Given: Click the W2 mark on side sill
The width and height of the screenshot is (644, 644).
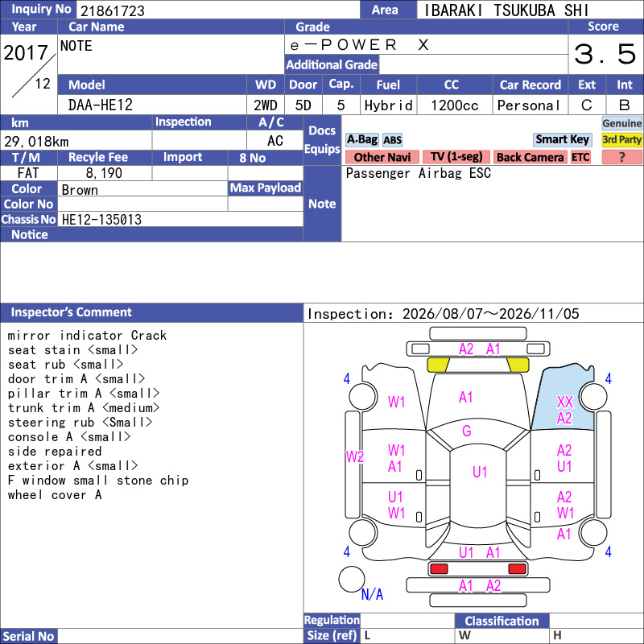Looking at the screenshot, I should coord(355,456).
